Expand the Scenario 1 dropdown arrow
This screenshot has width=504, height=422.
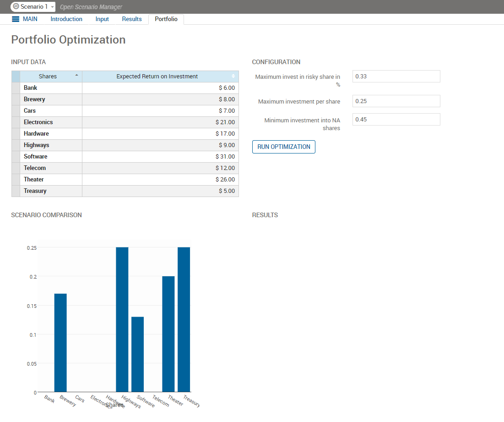52,7
